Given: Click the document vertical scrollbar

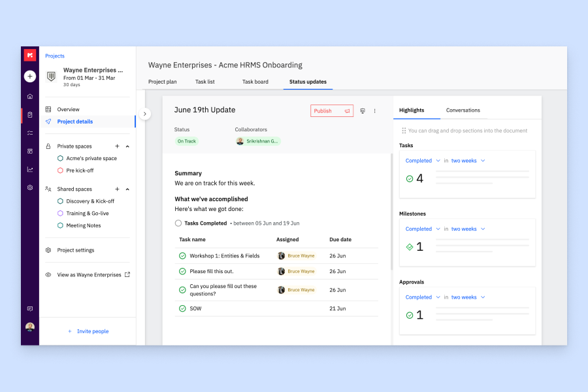Looking at the screenshot, I should (x=391, y=212).
